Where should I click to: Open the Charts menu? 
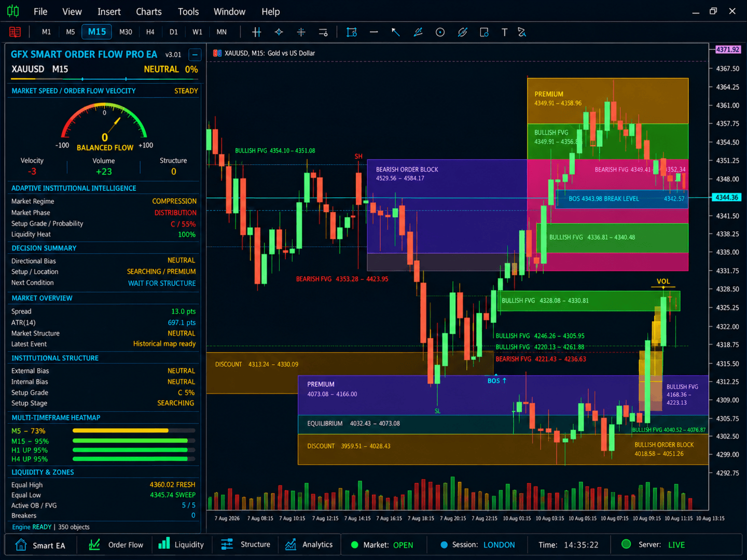point(149,11)
